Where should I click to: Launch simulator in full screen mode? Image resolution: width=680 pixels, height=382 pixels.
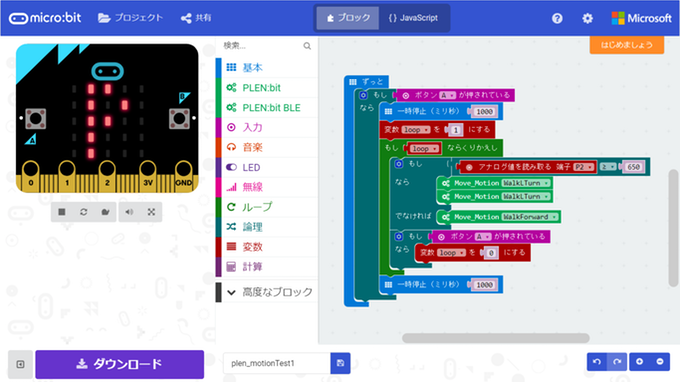(x=151, y=212)
